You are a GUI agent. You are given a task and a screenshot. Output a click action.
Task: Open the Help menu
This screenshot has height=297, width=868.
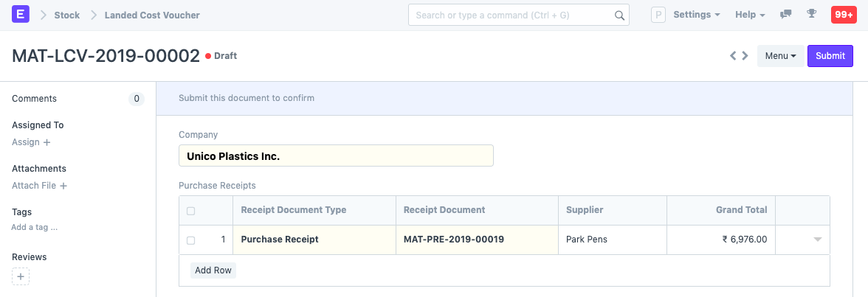click(750, 15)
